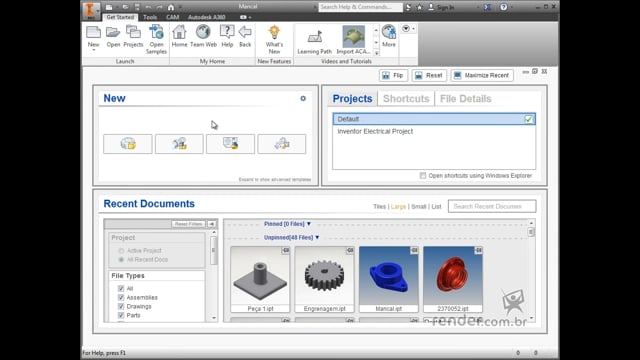Switch recent documents to List view
This screenshot has height=360, width=640.
(x=436, y=207)
